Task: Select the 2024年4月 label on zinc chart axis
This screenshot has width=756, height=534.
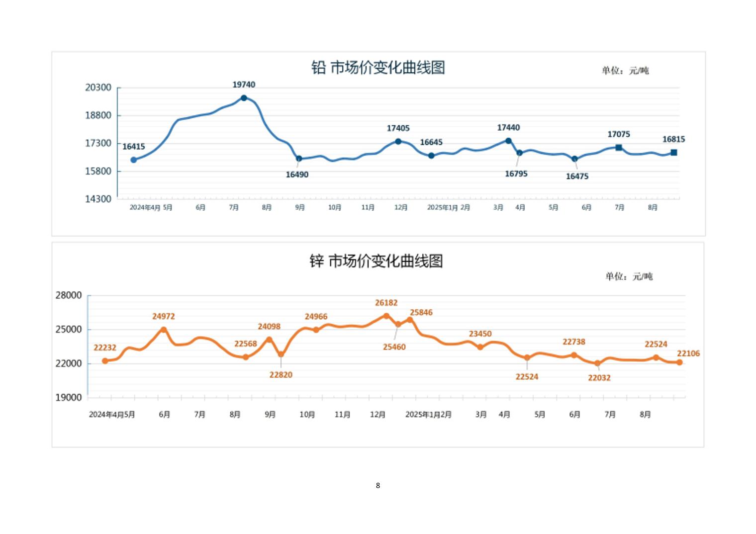Action: [x=106, y=414]
